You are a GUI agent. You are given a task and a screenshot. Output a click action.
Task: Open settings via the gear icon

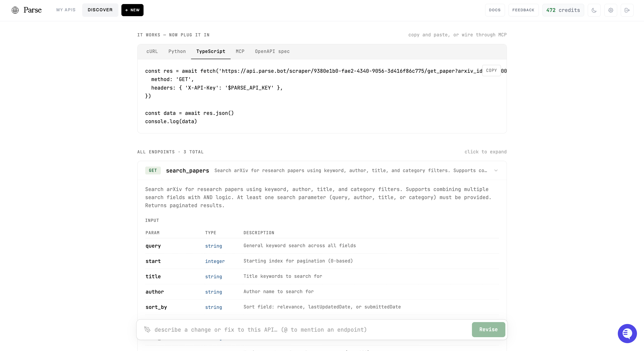click(611, 10)
